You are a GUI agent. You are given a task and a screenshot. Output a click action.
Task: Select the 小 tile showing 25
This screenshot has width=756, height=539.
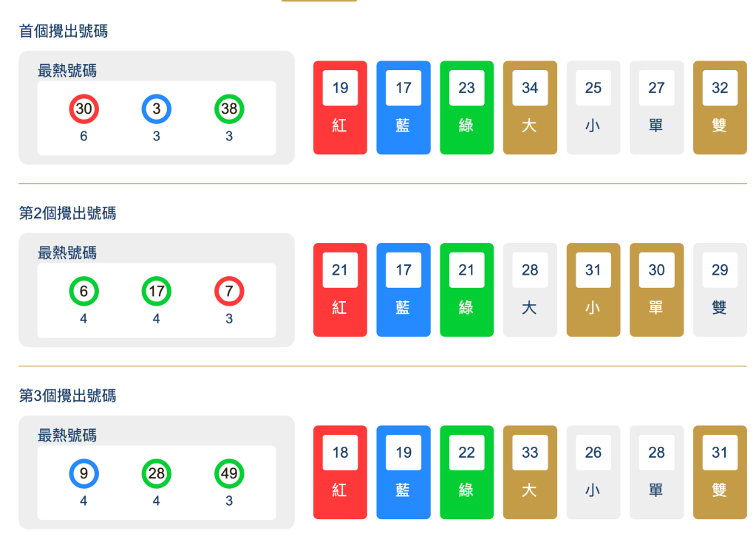pyautogui.click(x=593, y=108)
